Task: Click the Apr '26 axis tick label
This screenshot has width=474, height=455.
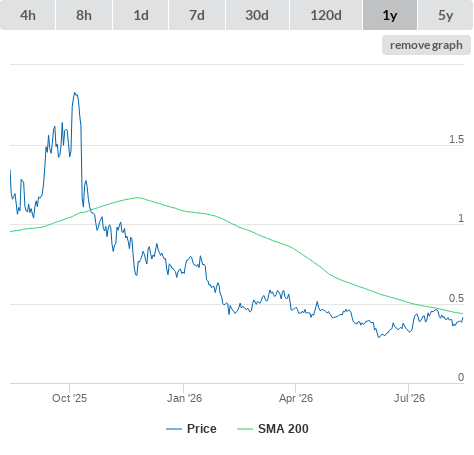Action: tap(296, 398)
